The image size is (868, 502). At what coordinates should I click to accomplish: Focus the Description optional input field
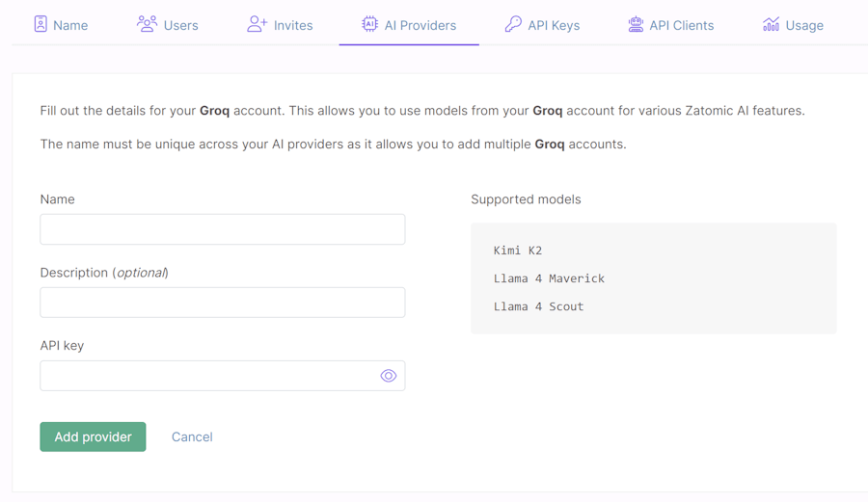click(223, 303)
